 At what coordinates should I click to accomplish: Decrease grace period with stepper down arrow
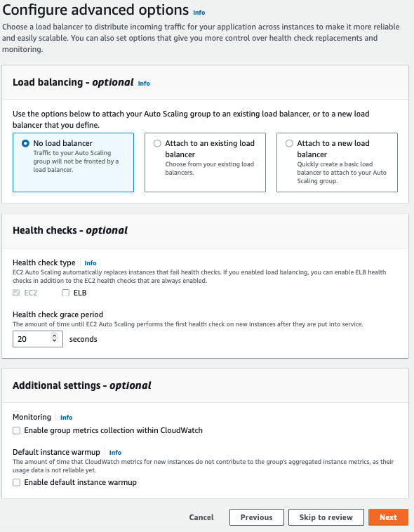coord(54,340)
